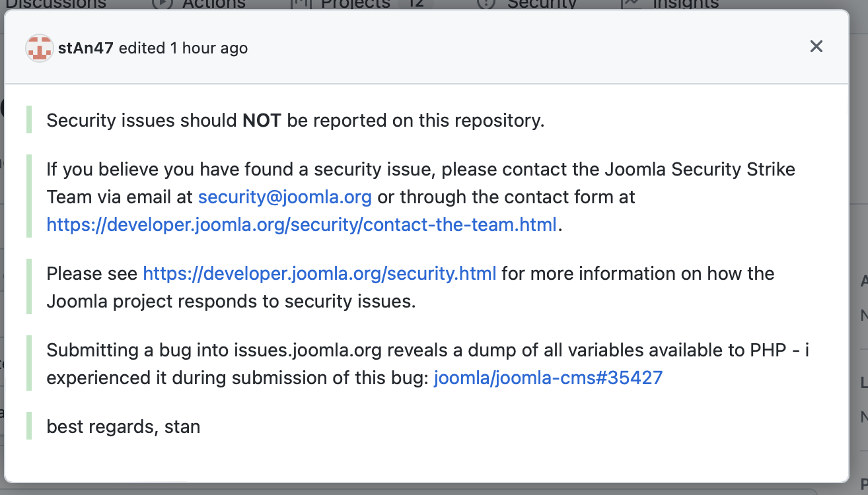Open the stAn47 username link
868x495 pixels.
click(x=86, y=48)
